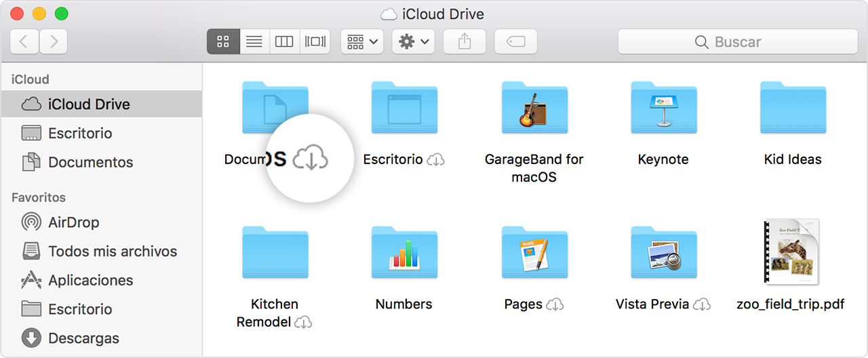
Task: Select the GarageBand for macOS folder
Action: coord(534,107)
